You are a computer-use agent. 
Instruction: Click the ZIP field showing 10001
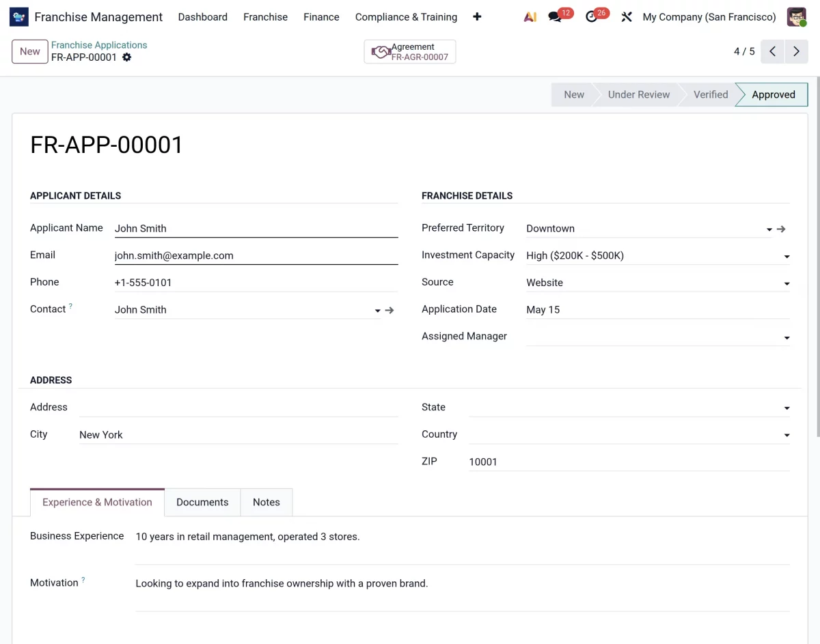[629, 462]
